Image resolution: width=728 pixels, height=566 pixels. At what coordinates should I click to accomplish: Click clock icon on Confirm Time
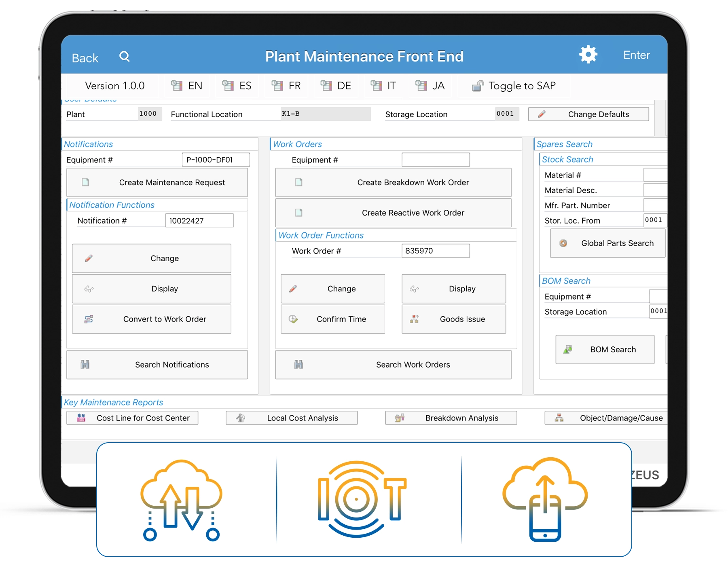[293, 319]
